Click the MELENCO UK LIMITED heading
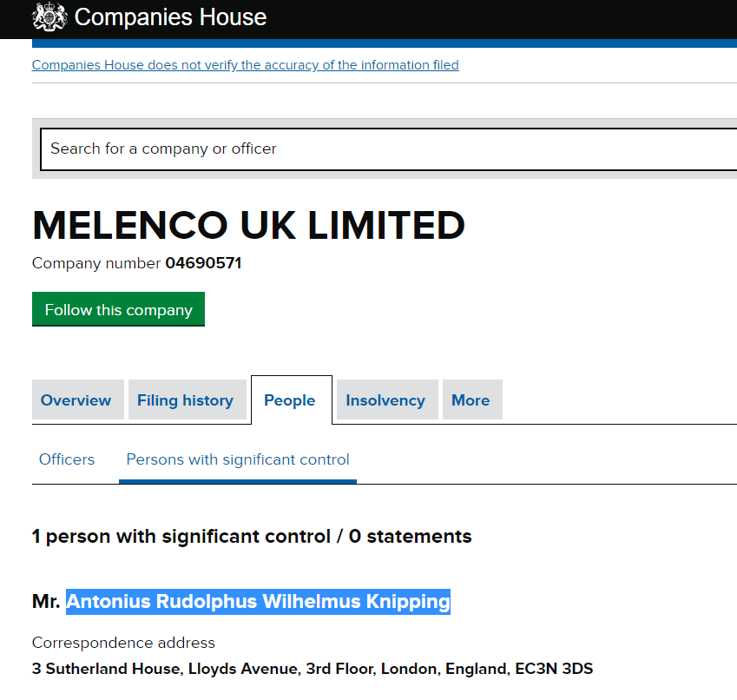 [x=248, y=226]
